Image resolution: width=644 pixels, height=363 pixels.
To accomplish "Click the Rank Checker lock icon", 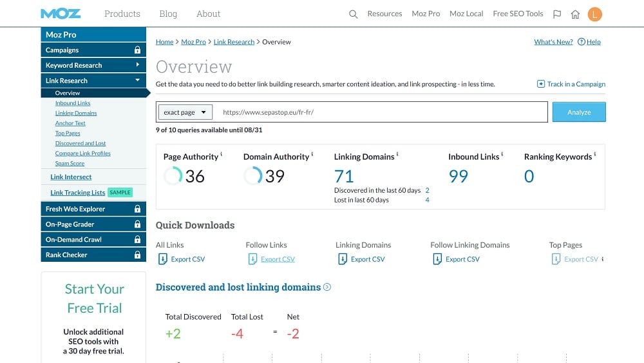I will (137, 255).
